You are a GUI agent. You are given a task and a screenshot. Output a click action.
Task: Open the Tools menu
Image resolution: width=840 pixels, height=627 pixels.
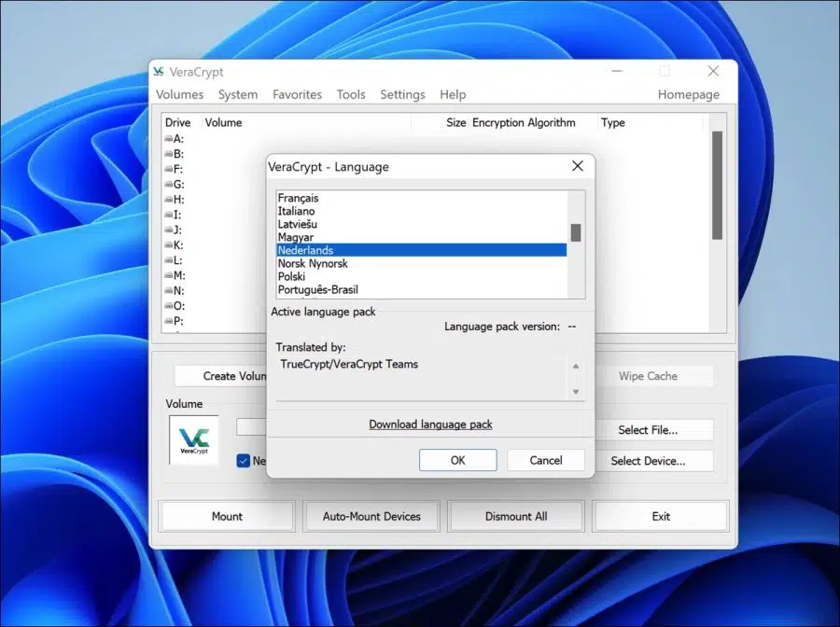pyautogui.click(x=351, y=94)
